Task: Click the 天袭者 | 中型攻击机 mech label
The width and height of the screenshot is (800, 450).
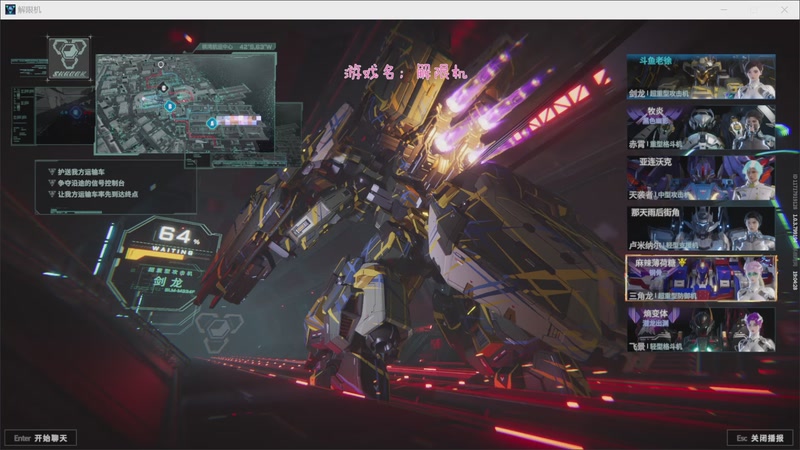Action: pyautogui.click(x=659, y=195)
